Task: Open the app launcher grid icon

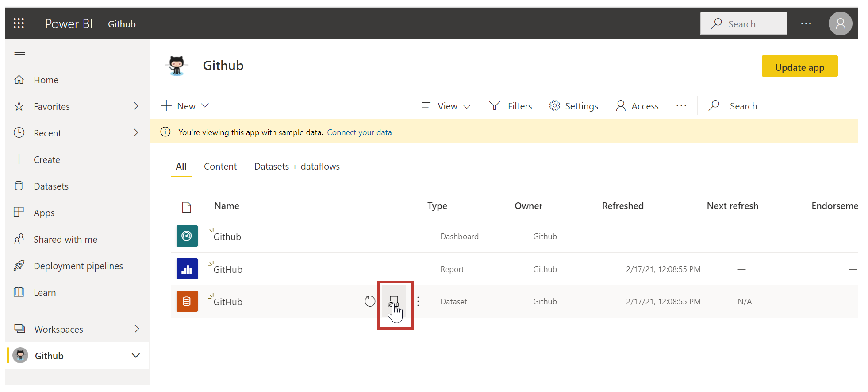Action: point(19,23)
